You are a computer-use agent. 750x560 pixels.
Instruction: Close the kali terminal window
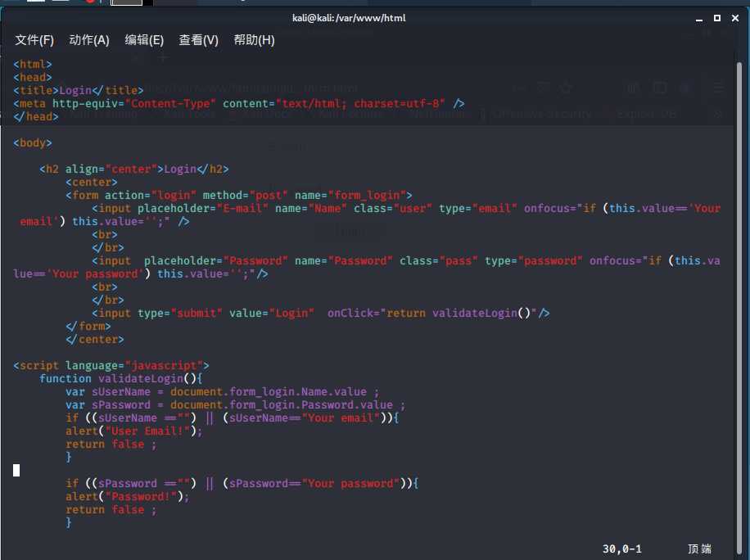tap(735, 18)
